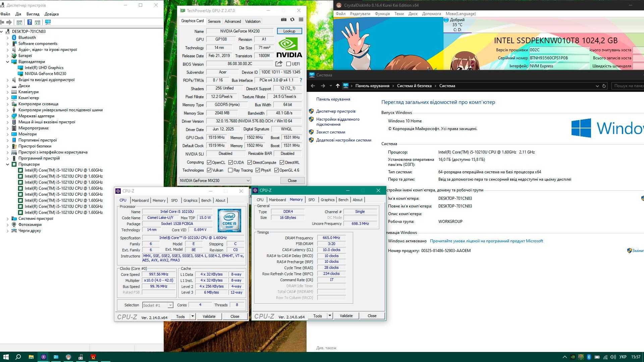
Task: Toggle the DirectCompute checkbox
Action: click(x=250, y=163)
